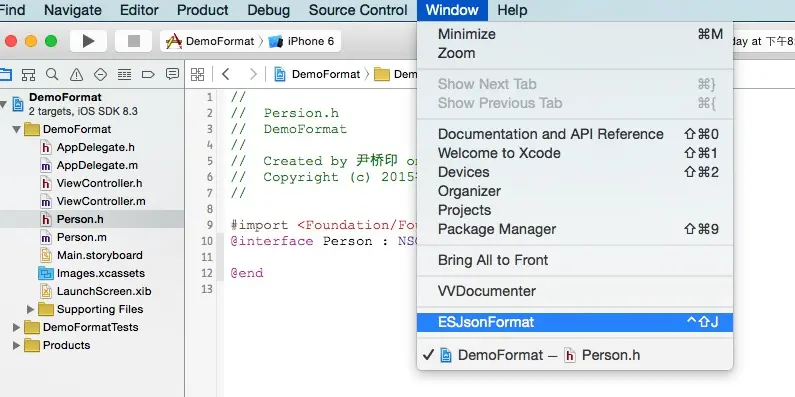795x397 pixels.
Task: Click the @interface Person code line
Action: pos(323,241)
